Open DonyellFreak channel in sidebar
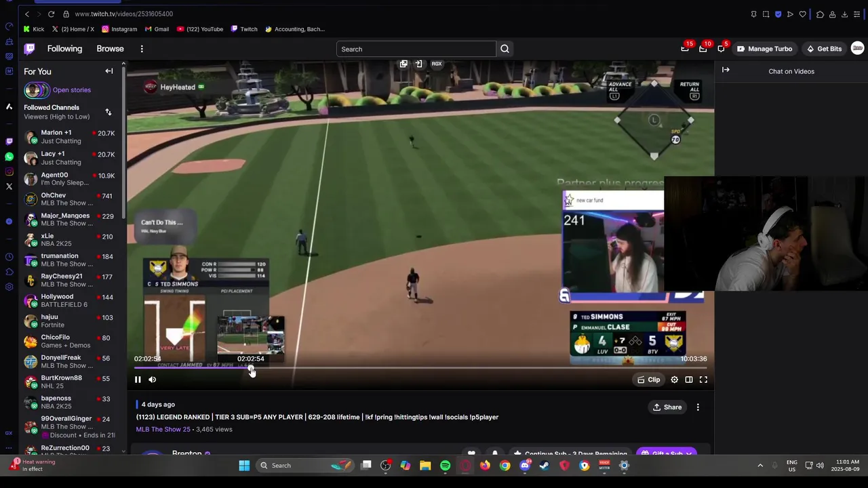The height and width of the screenshot is (488, 868). (70, 362)
